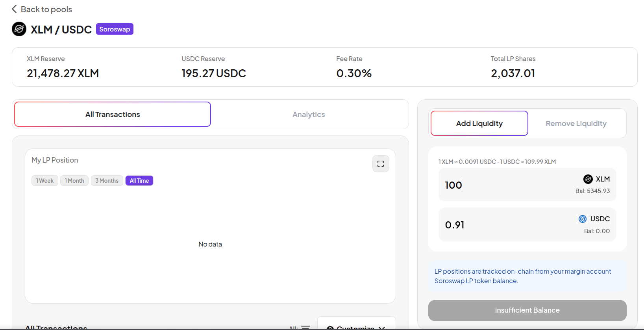This screenshot has height=330, width=644.
Task: Click the Fee Rate label
Action: [x=349, y=59]
